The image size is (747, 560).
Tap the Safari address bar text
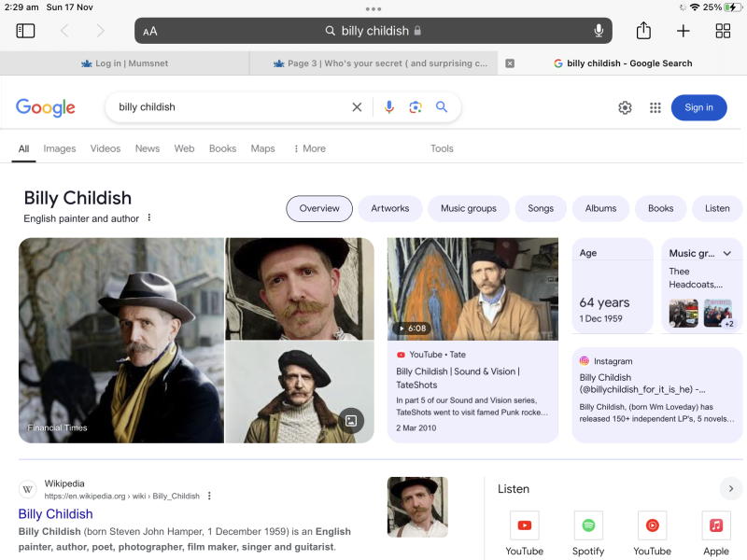(x=375, y=31)
